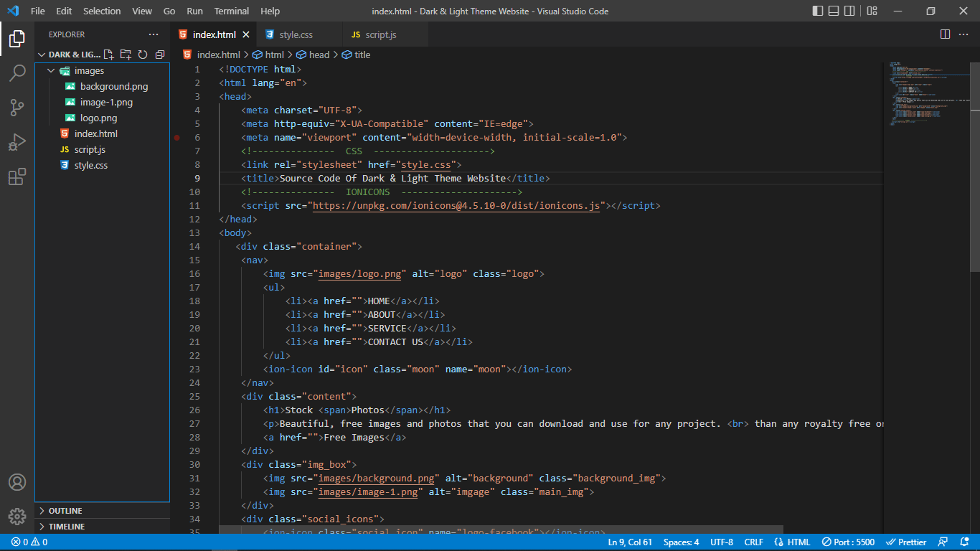The image size is (980, 551).
Task: Expand the OUTLINE section
Action: click(x=103, y=511)
